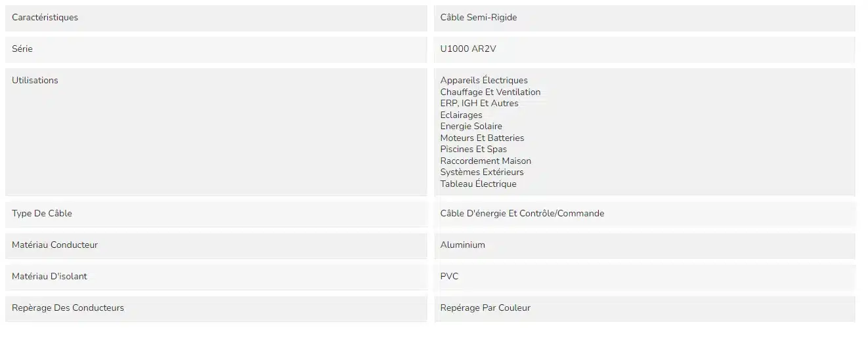Open the Piscines Et Spas entry
The image size is (868, 337).
click(x=473, y=149)
